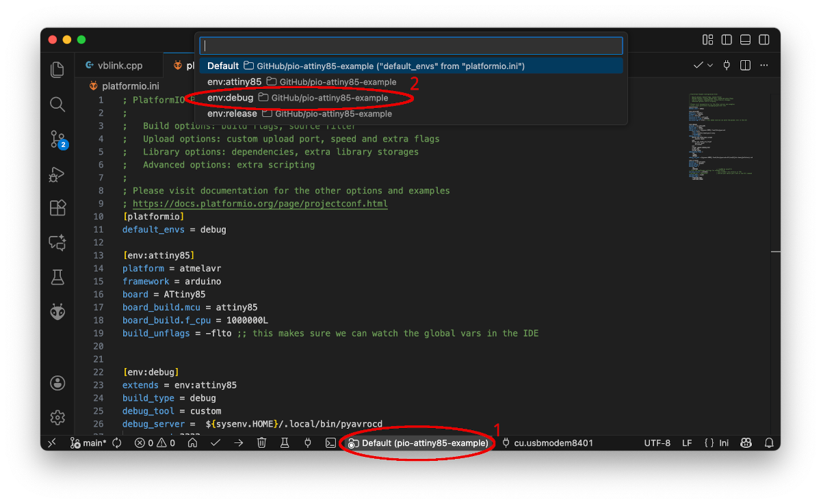Image resolution: width=821 pixels, height=504 pixels.
Task: Click the 'framework = arduino' line
Action: pyautogui.click(x=172, y=282)
